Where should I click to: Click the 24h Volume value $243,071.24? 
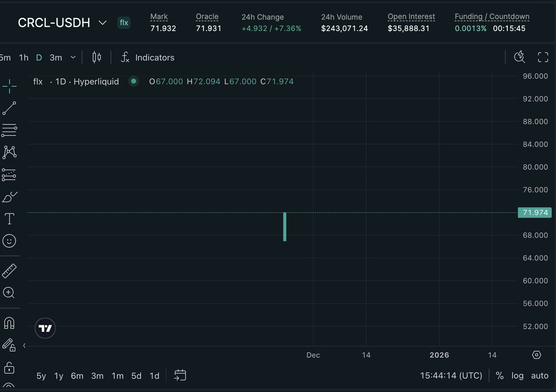345,28
